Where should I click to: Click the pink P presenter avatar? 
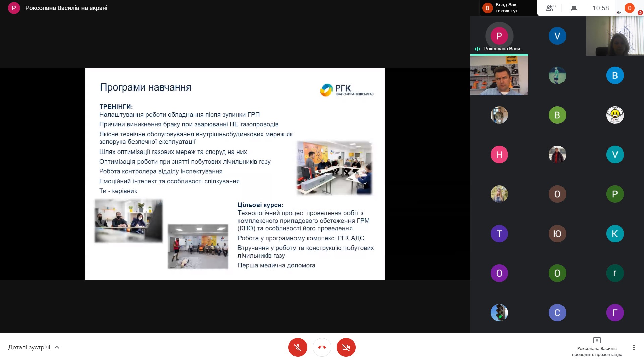tap(499, 36)
